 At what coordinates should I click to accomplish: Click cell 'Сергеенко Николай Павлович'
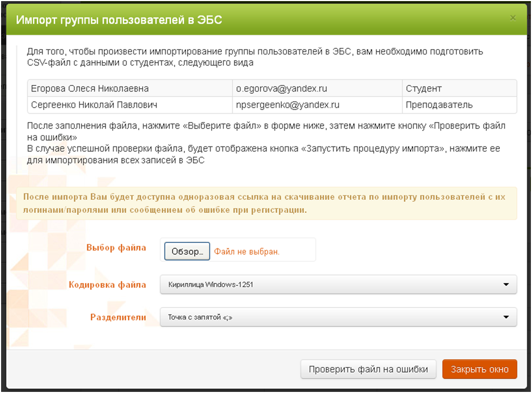(94, 105)
